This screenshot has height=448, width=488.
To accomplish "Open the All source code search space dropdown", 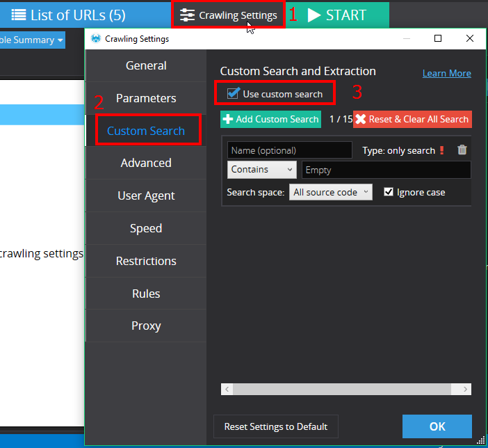I will click(330, 192).
